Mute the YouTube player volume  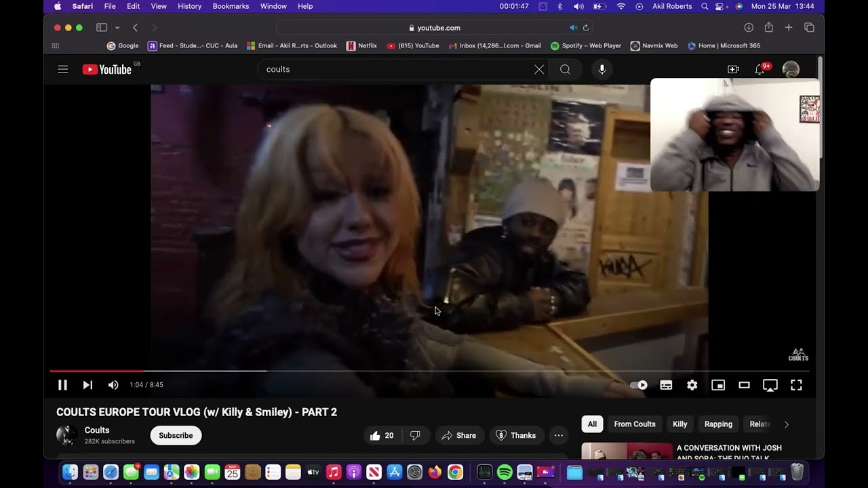[x=113, y=385]
